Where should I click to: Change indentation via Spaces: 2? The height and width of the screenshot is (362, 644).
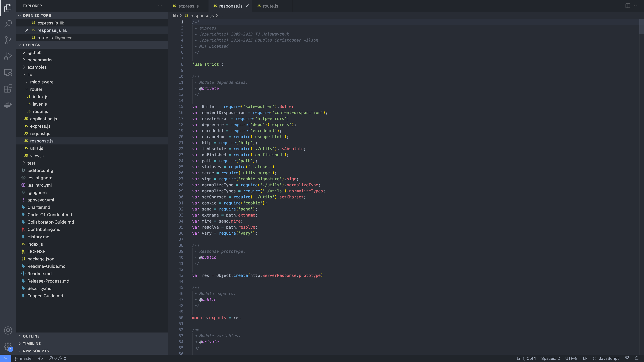pyautogui.click(x=550, y=358)
